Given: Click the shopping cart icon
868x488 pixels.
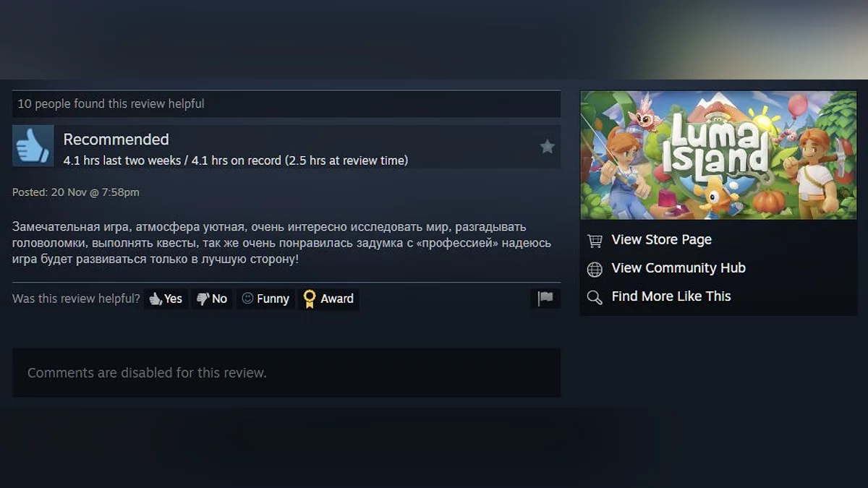Looking at the screenshot, I should 595,241.
